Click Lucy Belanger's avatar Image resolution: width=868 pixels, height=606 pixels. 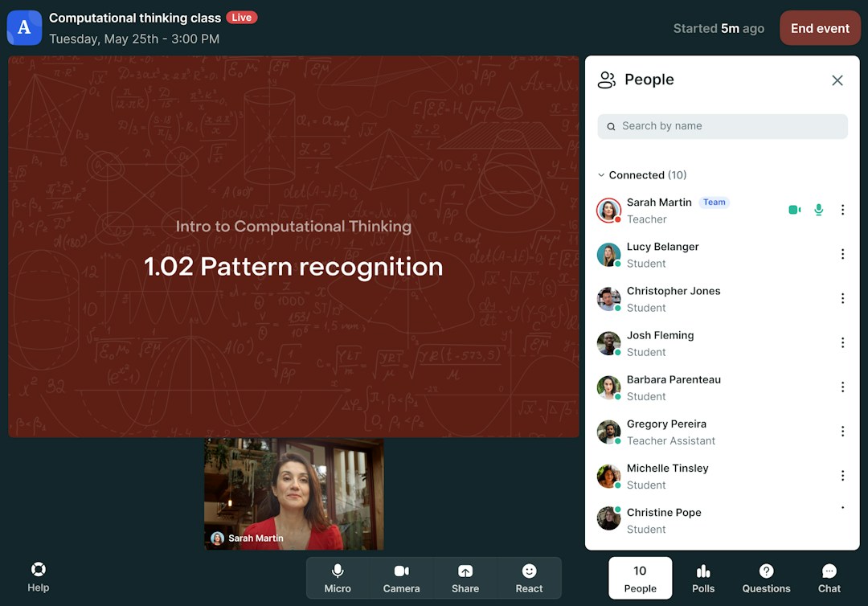point(608,255)
